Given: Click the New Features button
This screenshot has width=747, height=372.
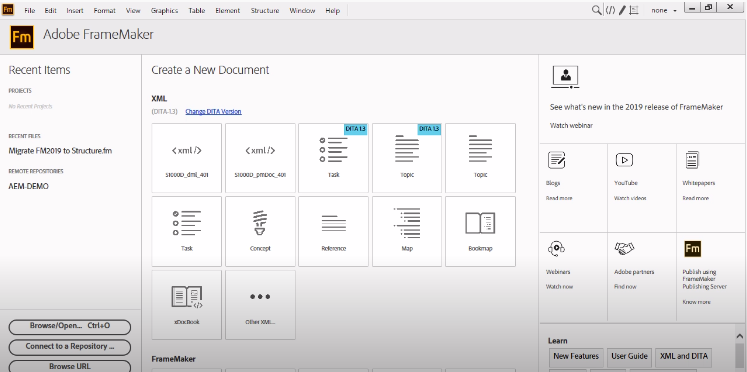Looking at the screenshot, I should 576,356.
